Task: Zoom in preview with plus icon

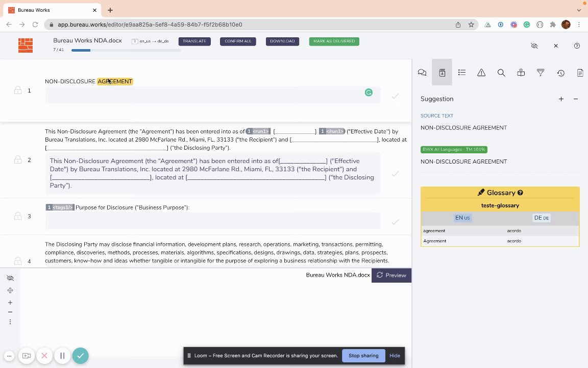Action: tap(10, 303)
